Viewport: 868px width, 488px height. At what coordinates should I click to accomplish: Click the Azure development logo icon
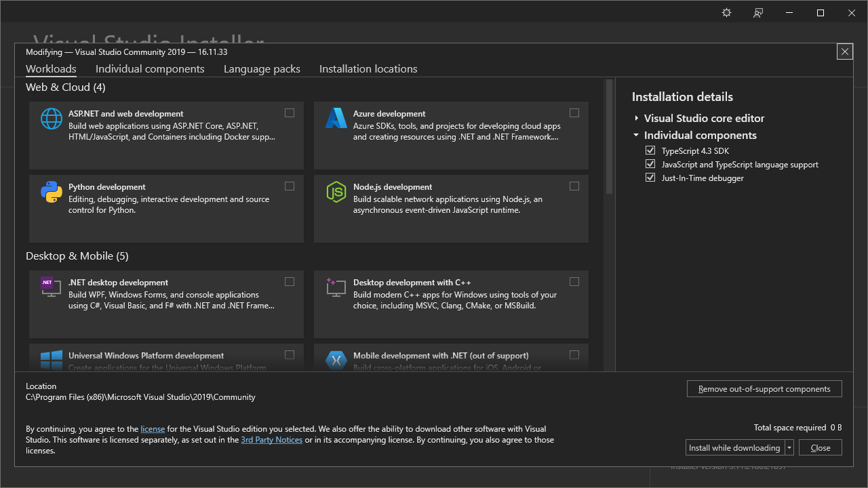[x=336, y=119]
